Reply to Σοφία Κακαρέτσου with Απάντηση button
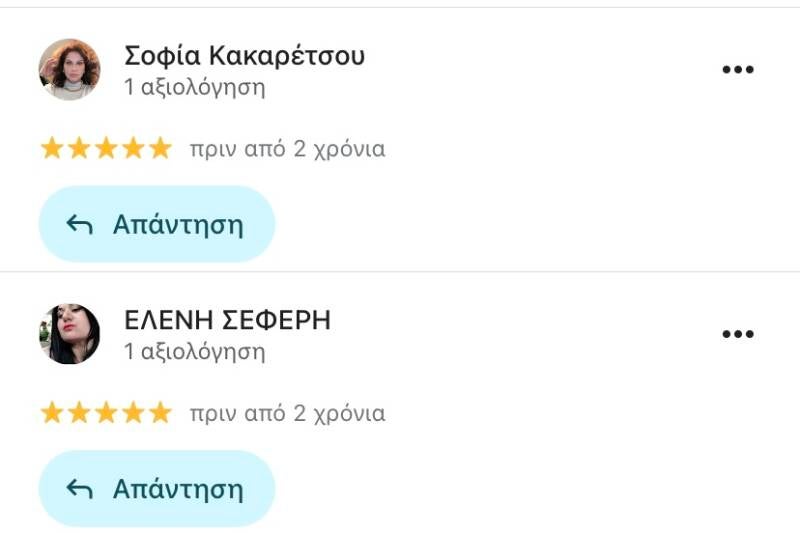 pos(157,224)
